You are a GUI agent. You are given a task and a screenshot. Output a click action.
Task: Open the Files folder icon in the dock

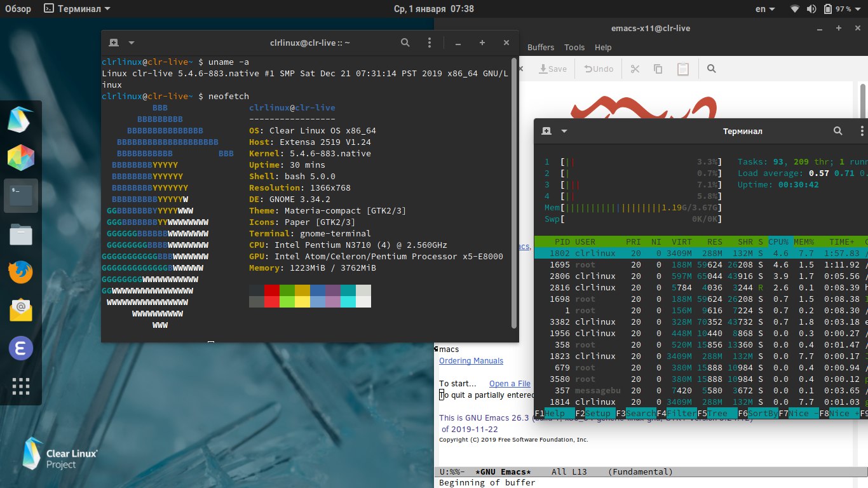coord(20,234)
